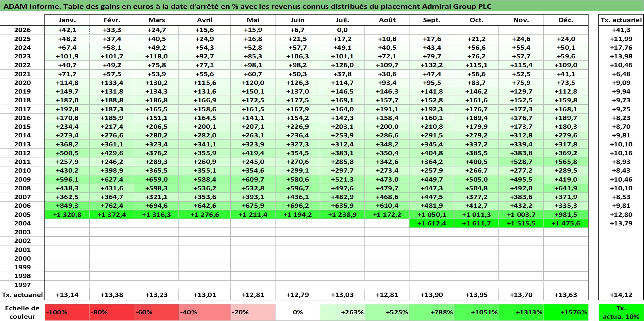644x321 pixels.
Task: Click the +13,95 October actuarial rate
Action: click(476, 295)
